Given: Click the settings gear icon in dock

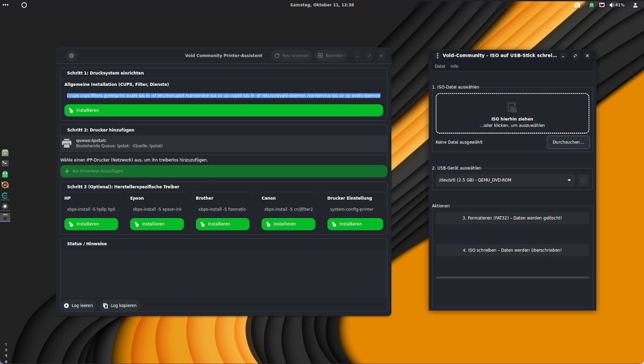Looking at the screenshot, I should (x=5, y=206).
